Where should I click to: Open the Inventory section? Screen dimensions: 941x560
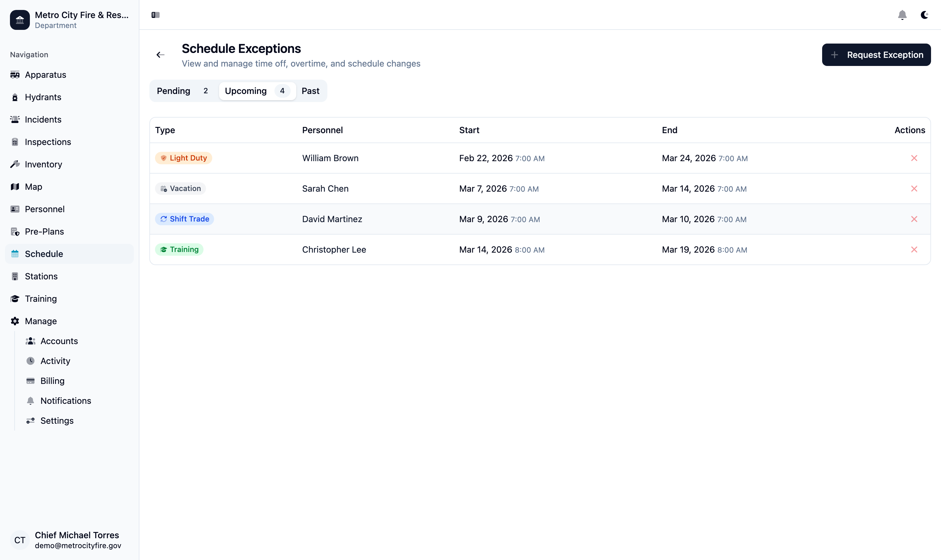tap(43, 164)
